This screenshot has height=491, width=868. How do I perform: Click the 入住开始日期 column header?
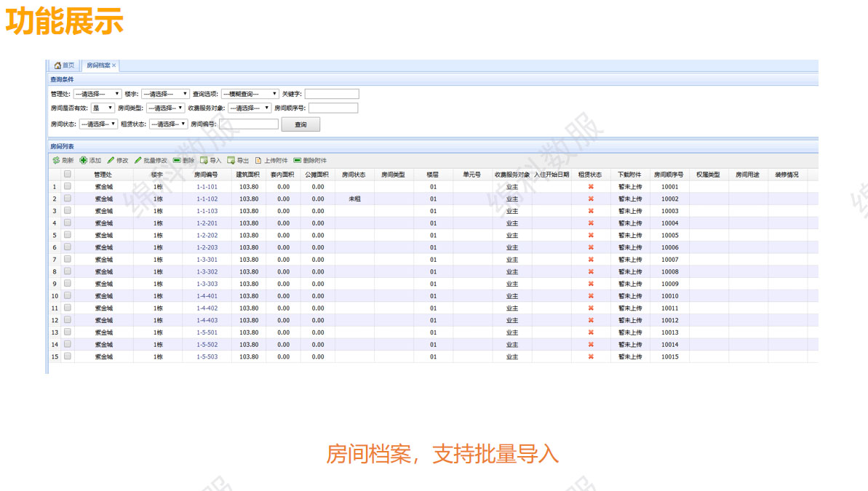(552, 175)
